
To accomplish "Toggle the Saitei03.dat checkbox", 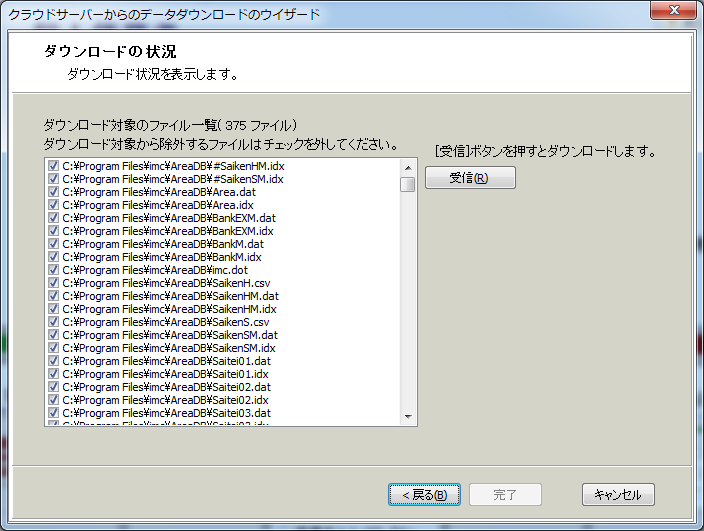I will pyautogui.click(x=54, y=413).
